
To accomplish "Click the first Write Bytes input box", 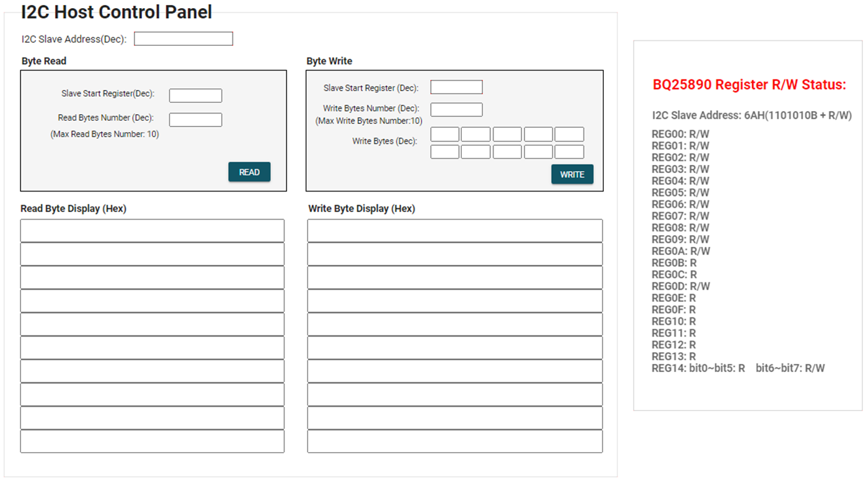I will [x=445, y=135].
